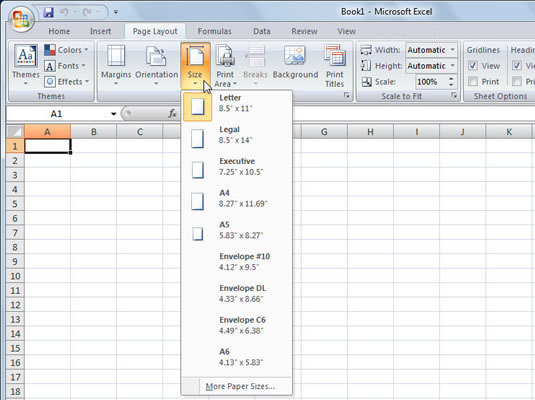Select row 18 header

coord(15,391)
